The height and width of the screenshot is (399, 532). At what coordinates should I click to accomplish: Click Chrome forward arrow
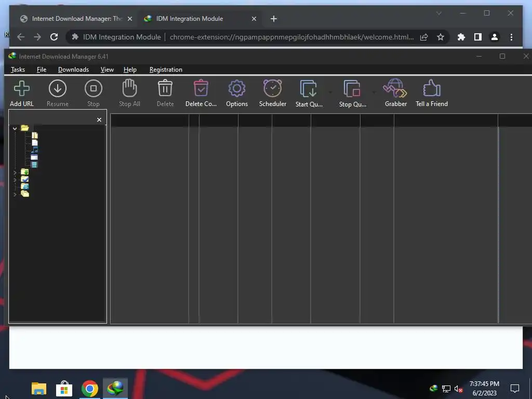tap(37, 37)
